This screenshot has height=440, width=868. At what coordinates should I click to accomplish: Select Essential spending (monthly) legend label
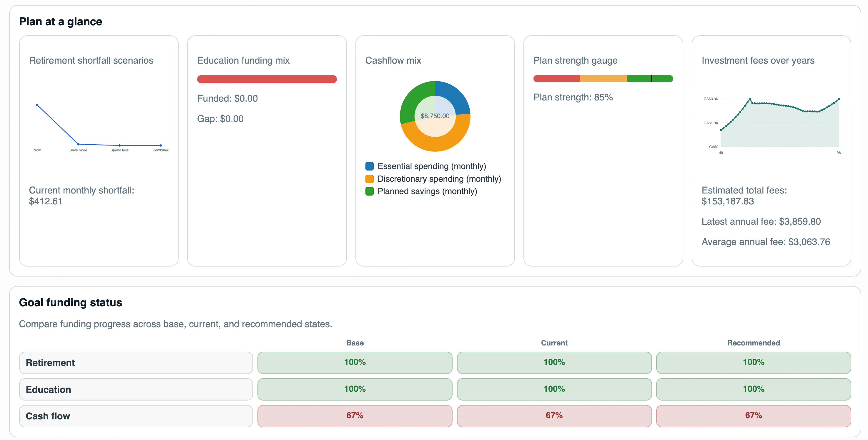coord(432,166)
